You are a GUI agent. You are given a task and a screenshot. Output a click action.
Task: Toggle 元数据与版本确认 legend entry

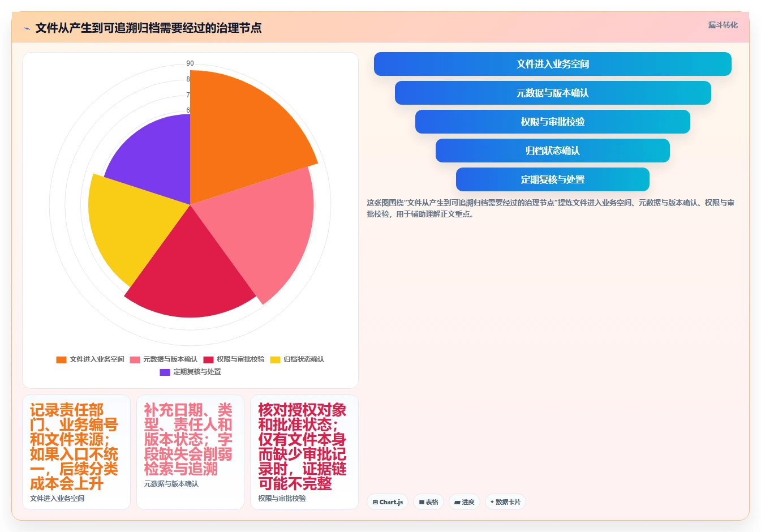(164, 359)
